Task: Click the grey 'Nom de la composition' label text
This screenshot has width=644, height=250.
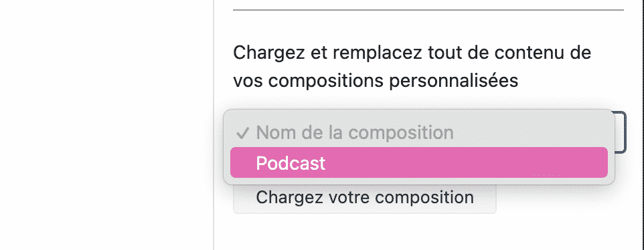Action: point(355,132)
